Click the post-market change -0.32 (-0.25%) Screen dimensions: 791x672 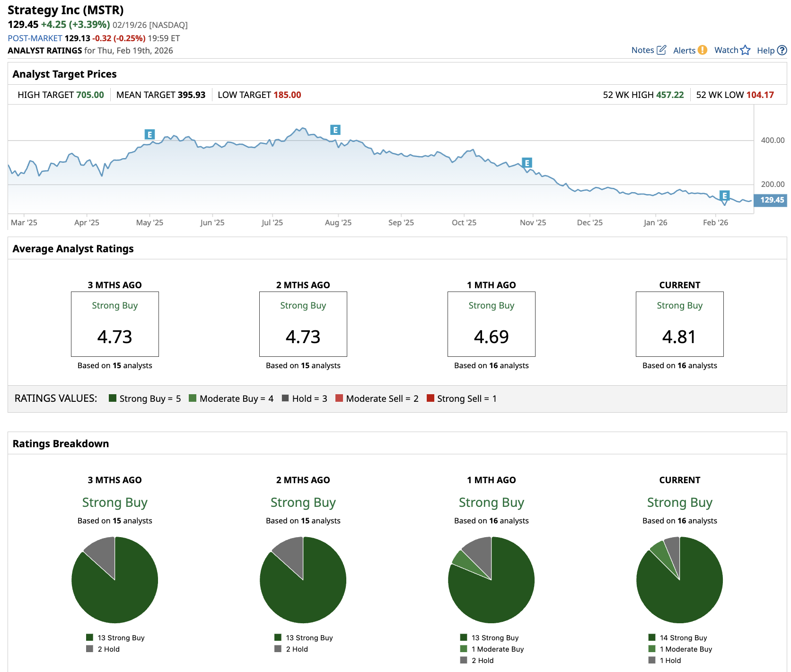click(x=119, y=38)
